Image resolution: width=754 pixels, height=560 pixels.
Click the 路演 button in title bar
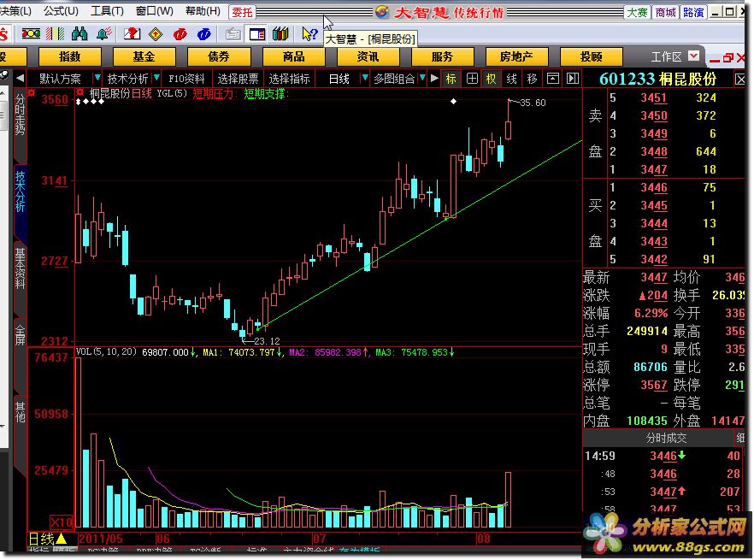click(693, 12)
